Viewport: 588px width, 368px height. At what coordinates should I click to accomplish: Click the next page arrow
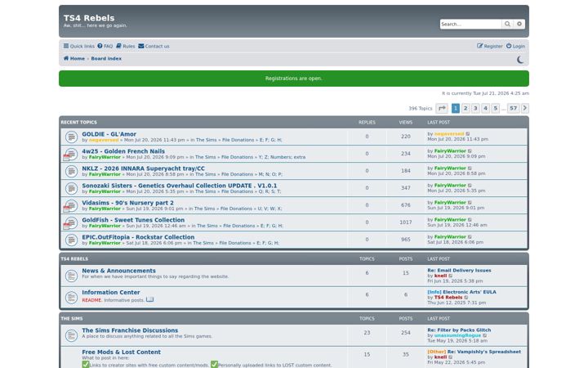(524, 108)
